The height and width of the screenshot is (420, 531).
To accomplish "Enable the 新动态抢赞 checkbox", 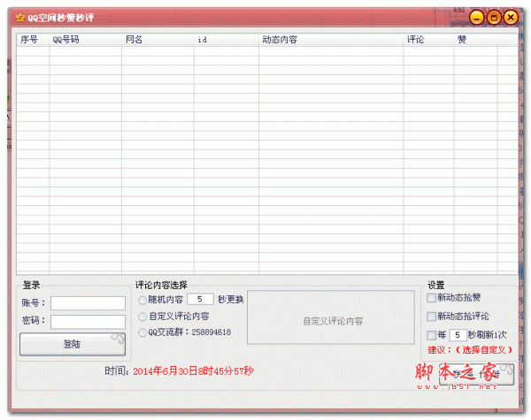I will coord(431,298).
